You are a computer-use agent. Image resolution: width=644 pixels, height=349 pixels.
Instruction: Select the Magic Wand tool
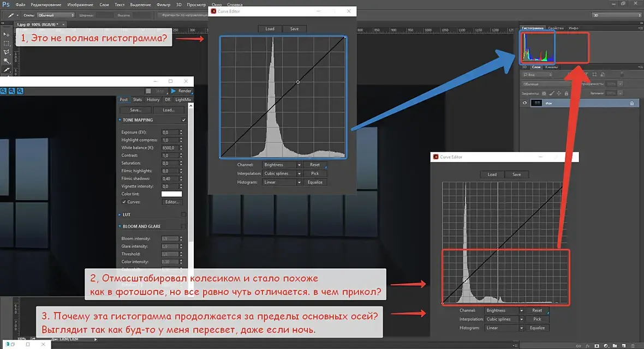[6, 61]
